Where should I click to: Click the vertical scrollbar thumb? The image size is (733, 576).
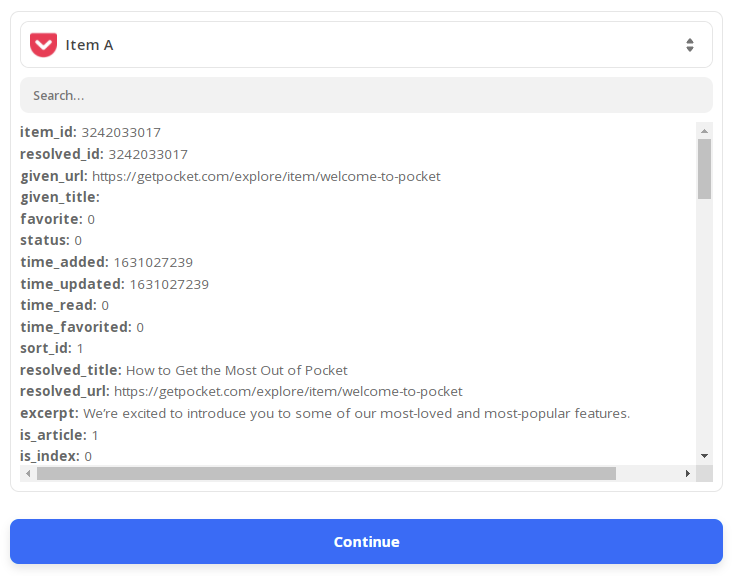(x=704, y=169)
